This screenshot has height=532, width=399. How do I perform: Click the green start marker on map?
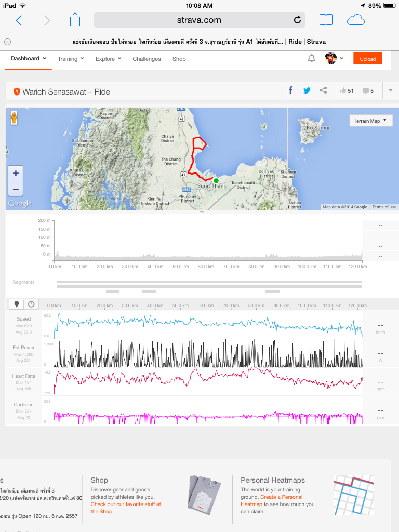click(x=216, y=180)
